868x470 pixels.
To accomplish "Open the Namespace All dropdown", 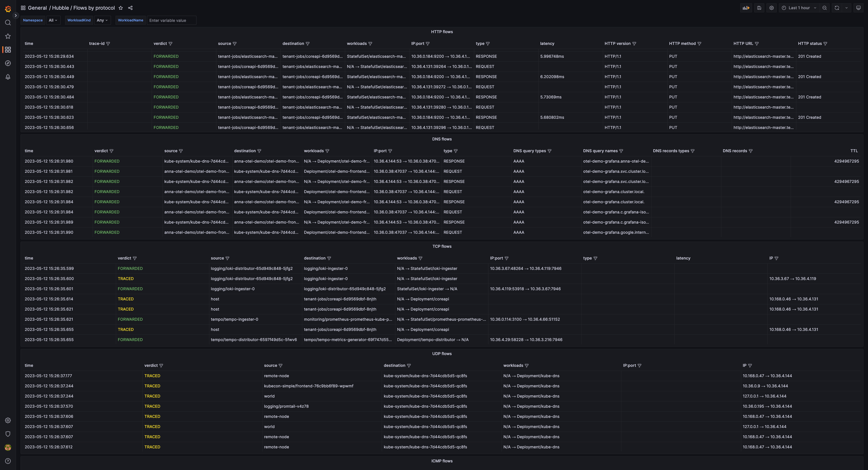I will [x=53, y=20].
